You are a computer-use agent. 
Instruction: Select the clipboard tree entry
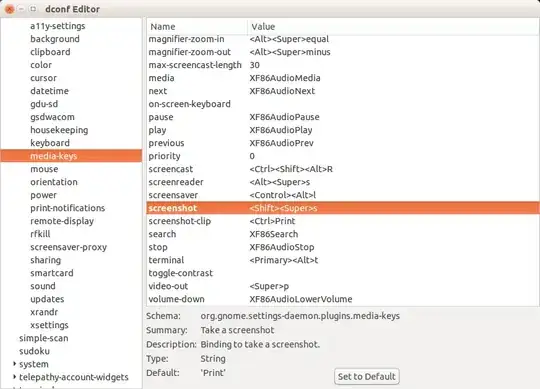pos(50,52)
